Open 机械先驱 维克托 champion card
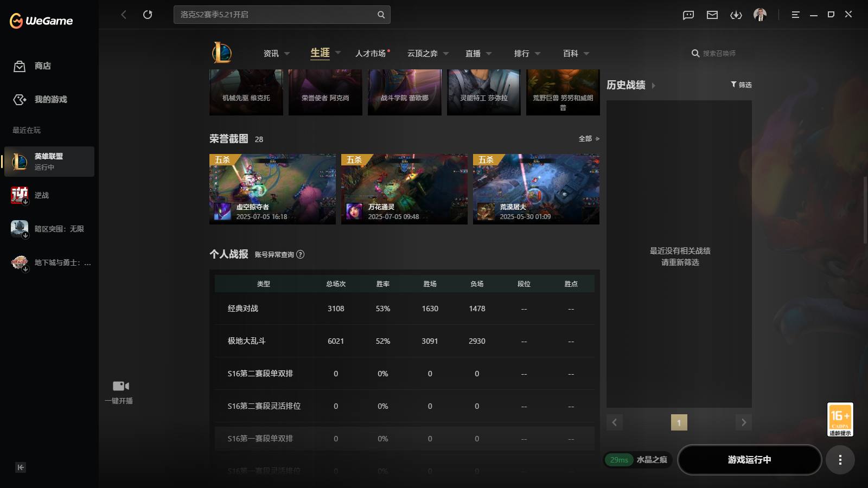The image size is (868, 488). point(246,92)
